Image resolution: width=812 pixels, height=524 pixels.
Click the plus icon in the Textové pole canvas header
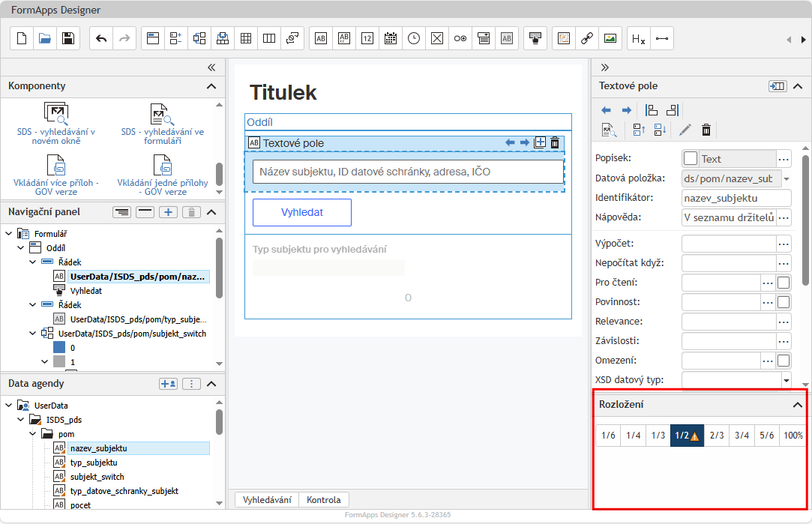(x=540, y=142)
